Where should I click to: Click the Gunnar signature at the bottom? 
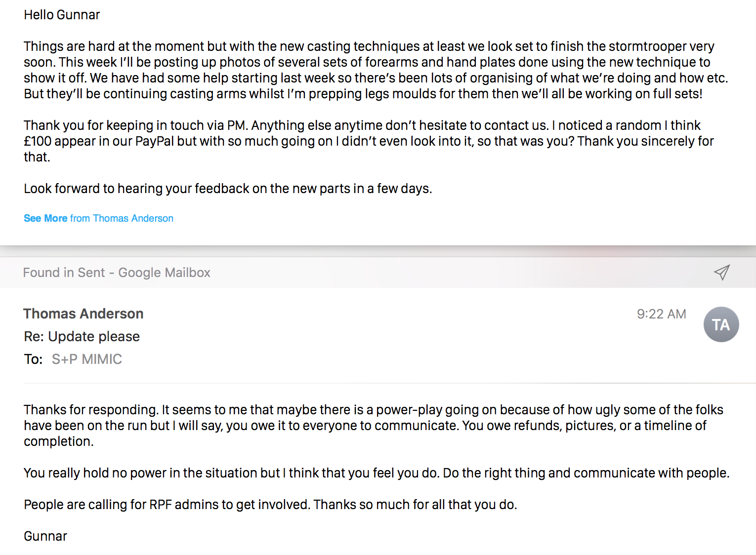(45, 536)
